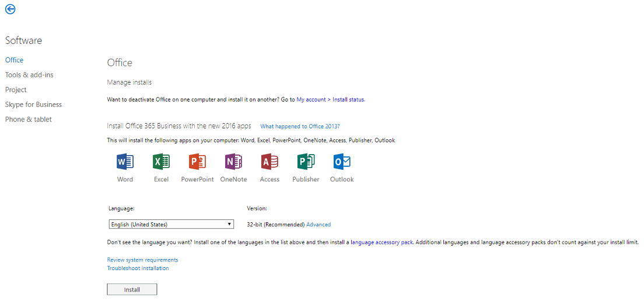
Task: Click the OneNote app icon
Action: (233, 162)
